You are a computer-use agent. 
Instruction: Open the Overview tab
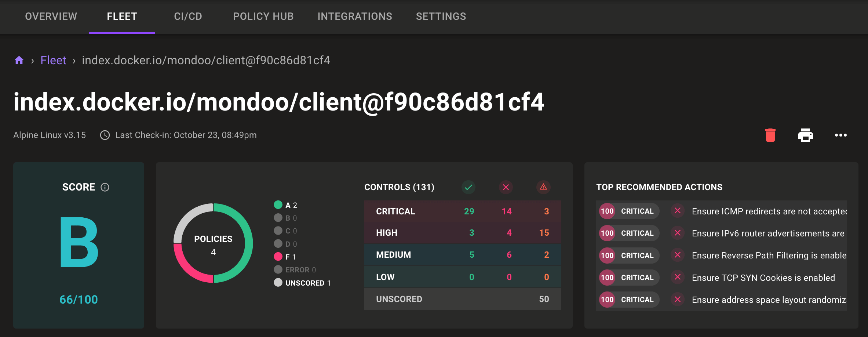click(51, 17)
